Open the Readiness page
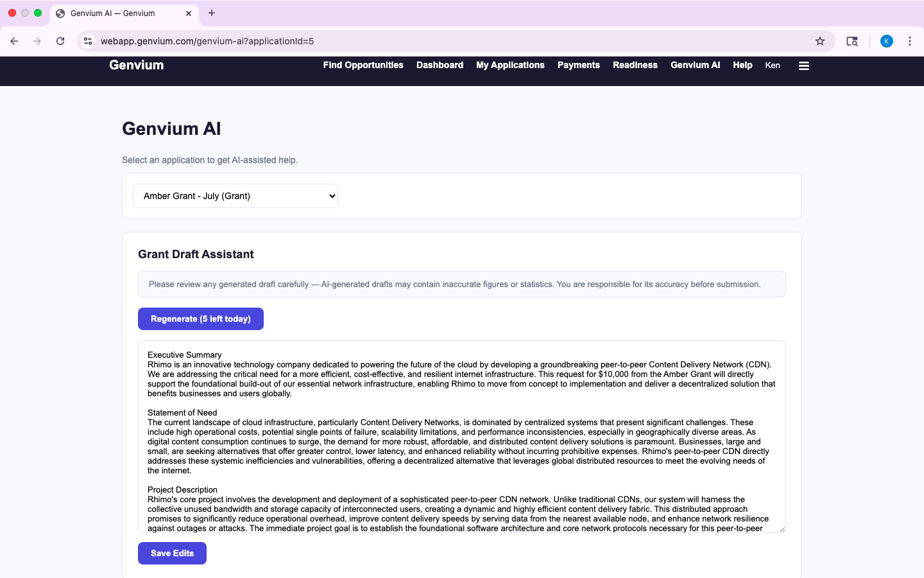 coord(635,65)
